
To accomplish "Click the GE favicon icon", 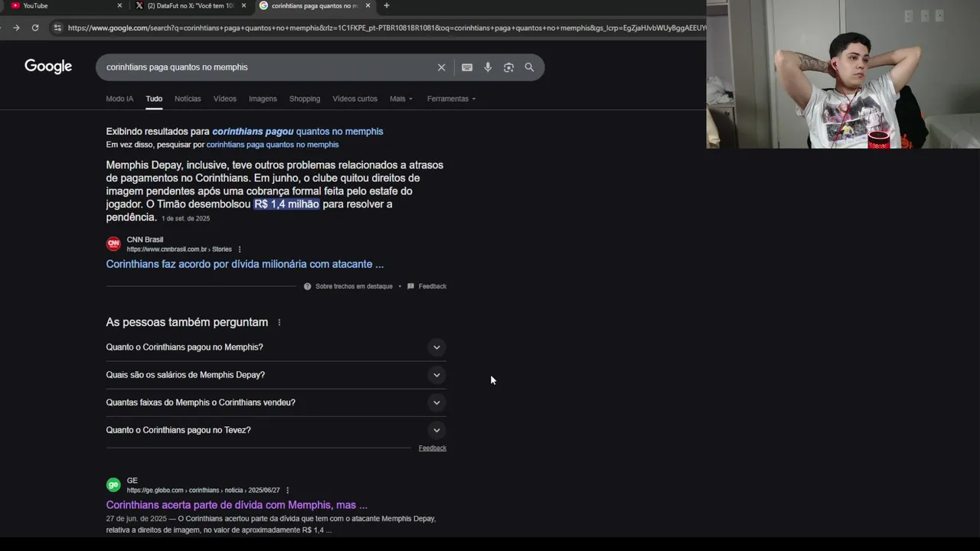I will pos(113,485).
